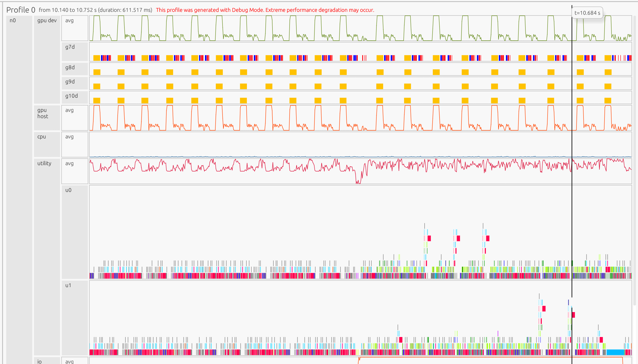Collapse the n0 node row label
This screenshot has height=364, width=638.
coord(13,20)
